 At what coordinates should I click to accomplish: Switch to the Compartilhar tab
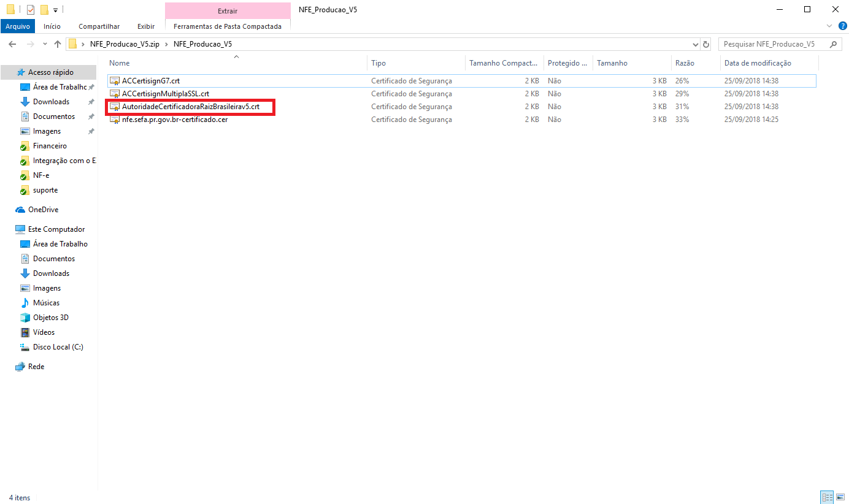pyautogui.click(x=99, y=26)
